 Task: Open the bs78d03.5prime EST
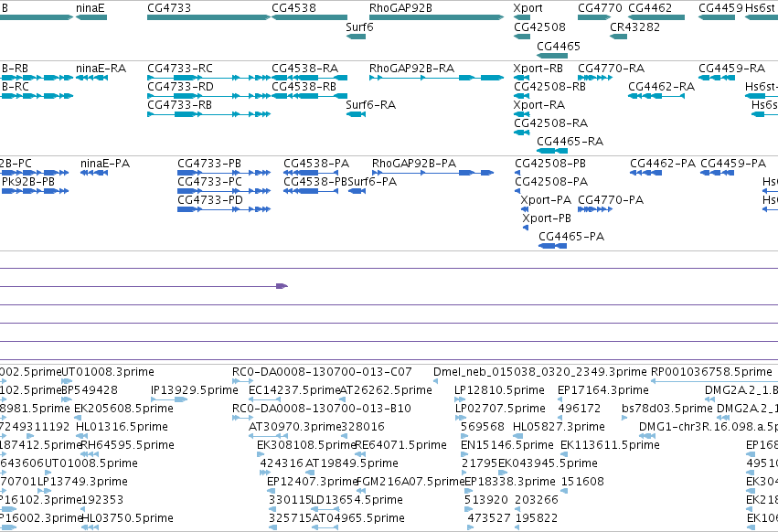coord(624,418)
